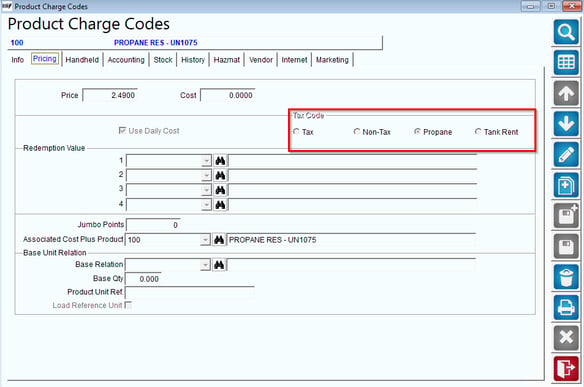Click binoculars lookup for Redemption Value 4
This screenshot has width=584, height=387.
point(220,204)
